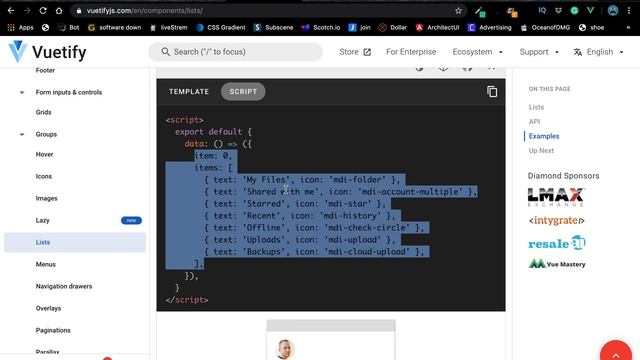Viewport: 640px width, 360px height.
Task: Jump to the Examples section in page outline
Action: tap(544, 136)
